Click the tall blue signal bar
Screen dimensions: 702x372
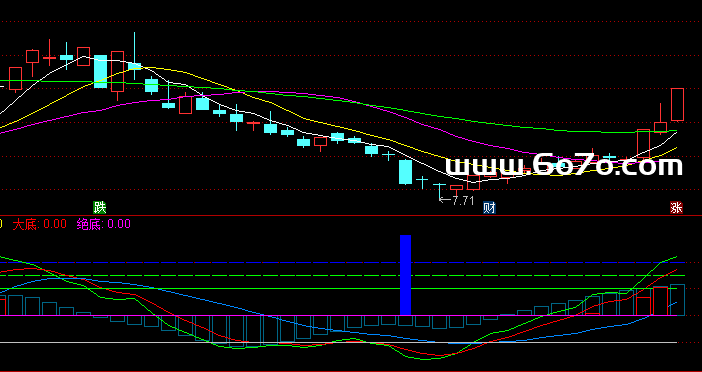point(405,275)
